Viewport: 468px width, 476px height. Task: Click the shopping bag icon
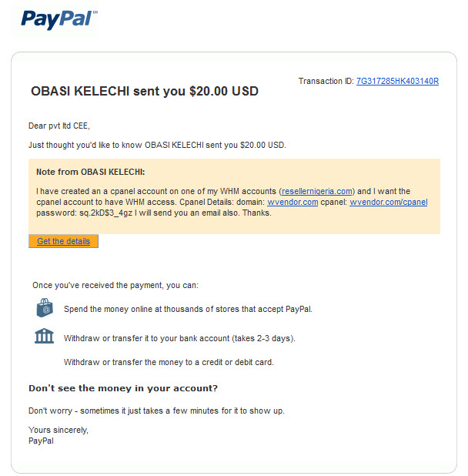(45, 308)
